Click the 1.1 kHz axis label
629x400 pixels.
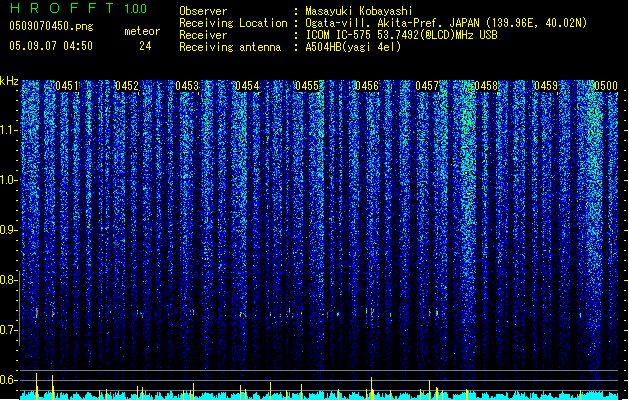coord(8,130)
